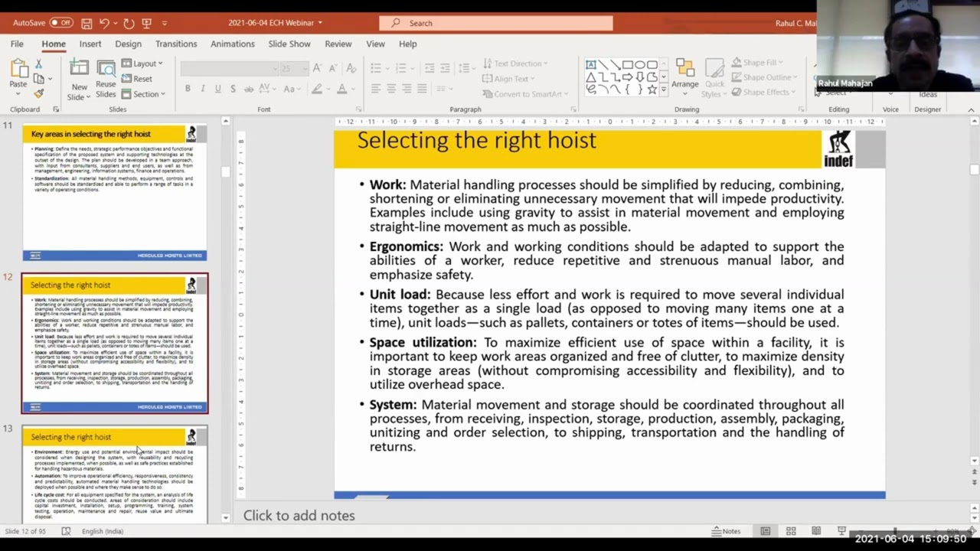
Task: Collapse the ribbon with the chevron
Action: (x=971, y=109)
